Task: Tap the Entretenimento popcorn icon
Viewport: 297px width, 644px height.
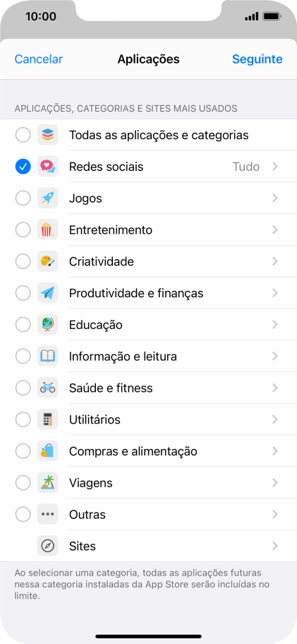Action: (x=47, y=230)
